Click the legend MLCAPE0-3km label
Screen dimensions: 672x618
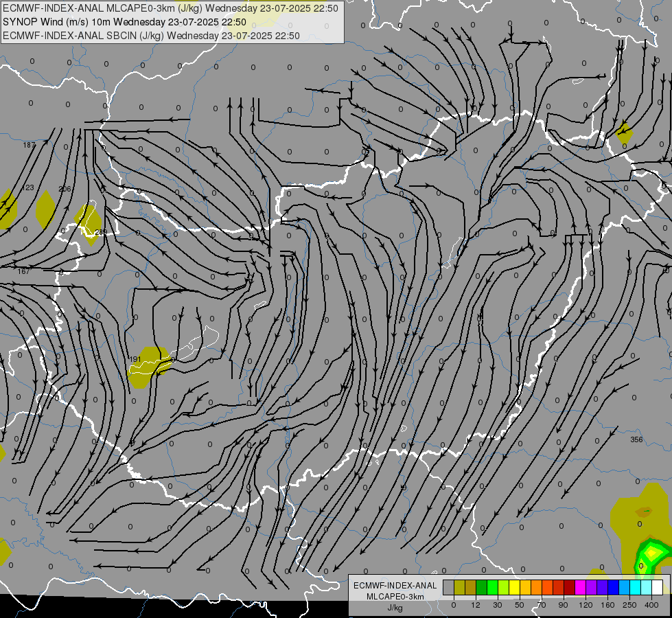pos(395,597)
